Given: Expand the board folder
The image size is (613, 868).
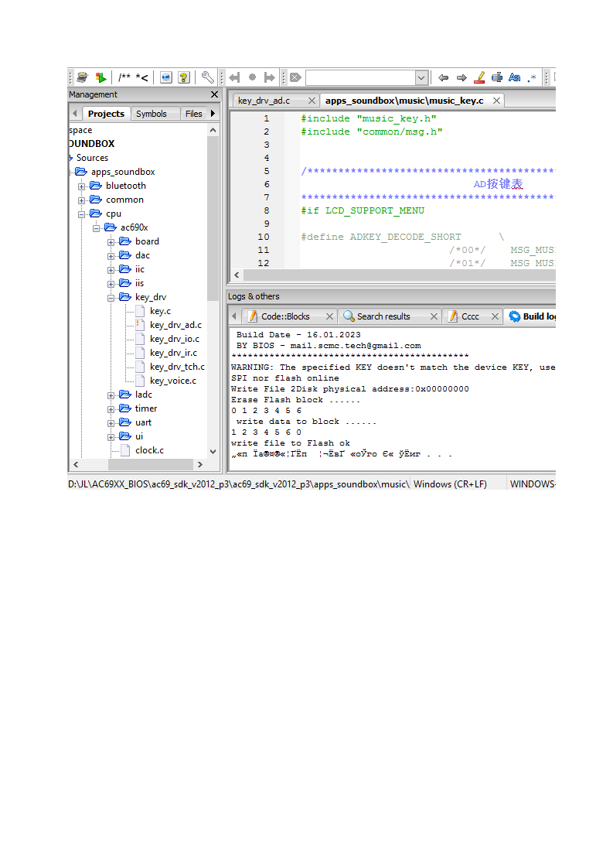Looking at the screenshot, I should [111, 242].
